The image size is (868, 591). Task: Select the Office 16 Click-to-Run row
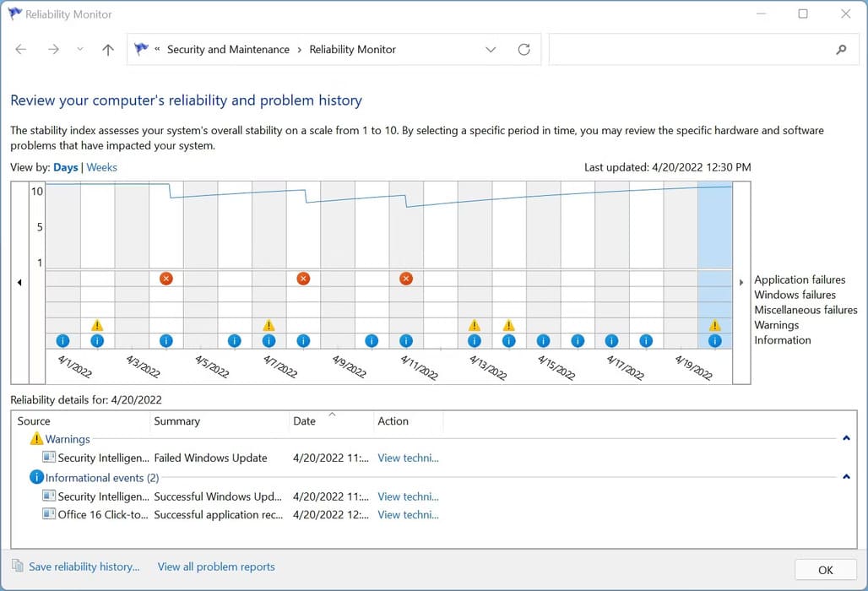[x=241, y=515]
